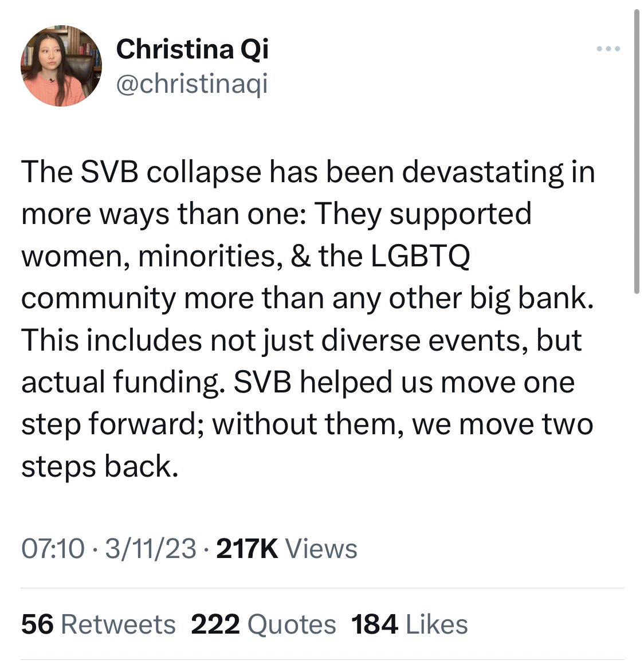This screenshot has width=644, height=668.
Task: Click the 3/11/23 tweet date
Action: point(151,549)
